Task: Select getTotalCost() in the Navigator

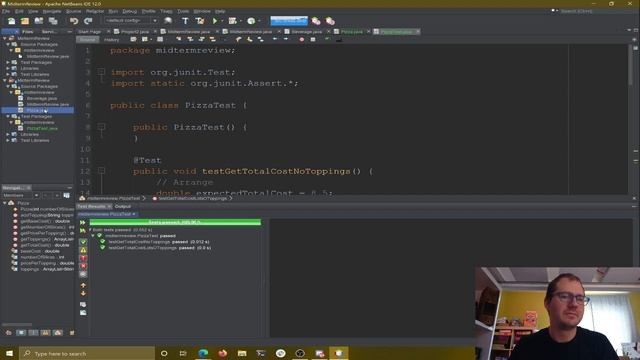Action: 45,245
